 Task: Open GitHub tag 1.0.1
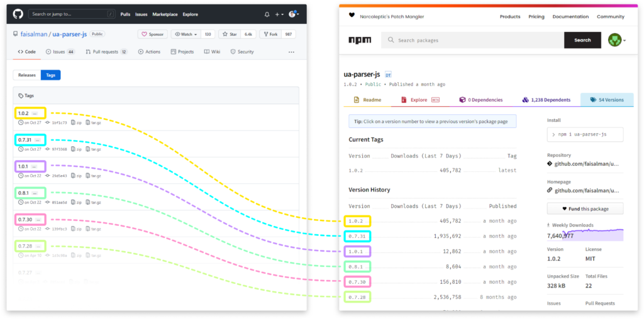coord(23,167)
